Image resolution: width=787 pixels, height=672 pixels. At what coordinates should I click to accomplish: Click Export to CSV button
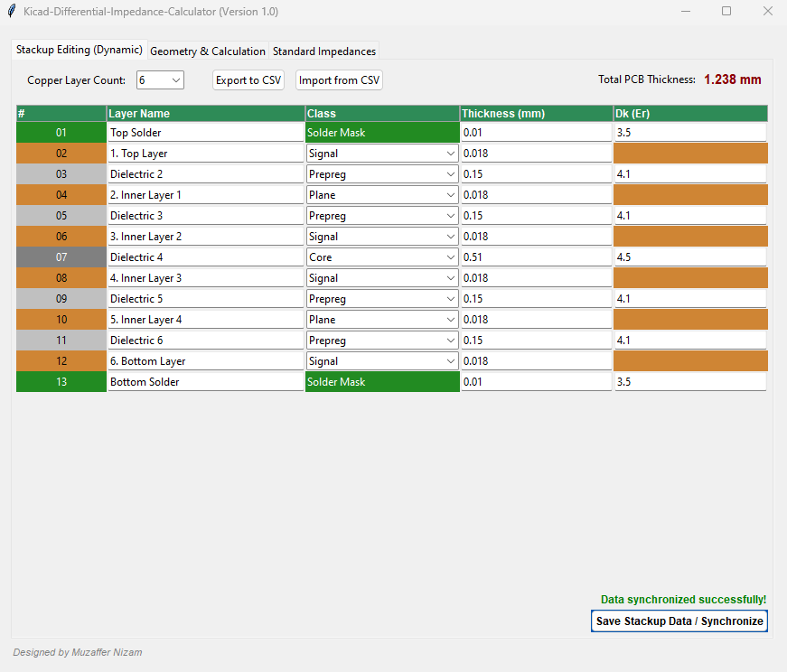[x=248, y=80]
